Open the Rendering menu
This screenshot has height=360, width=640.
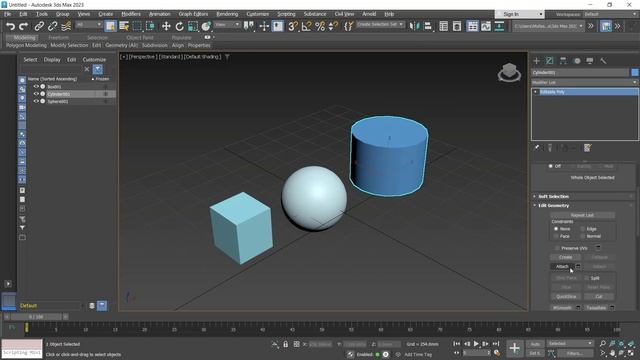tap(227, 14)
